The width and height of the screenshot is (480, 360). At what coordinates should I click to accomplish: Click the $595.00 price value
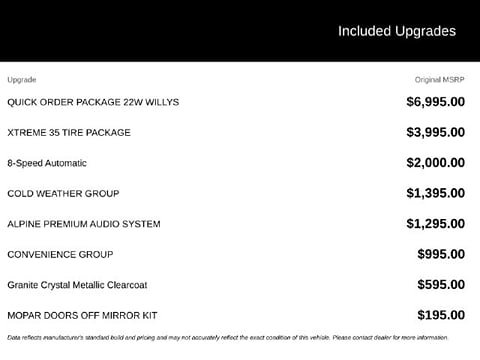point(441,285)
